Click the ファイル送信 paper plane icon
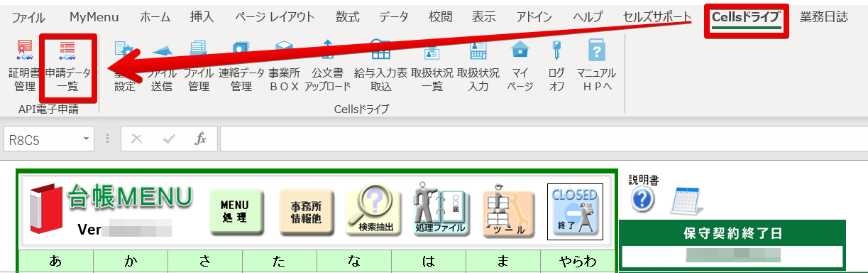 (162, 66)
